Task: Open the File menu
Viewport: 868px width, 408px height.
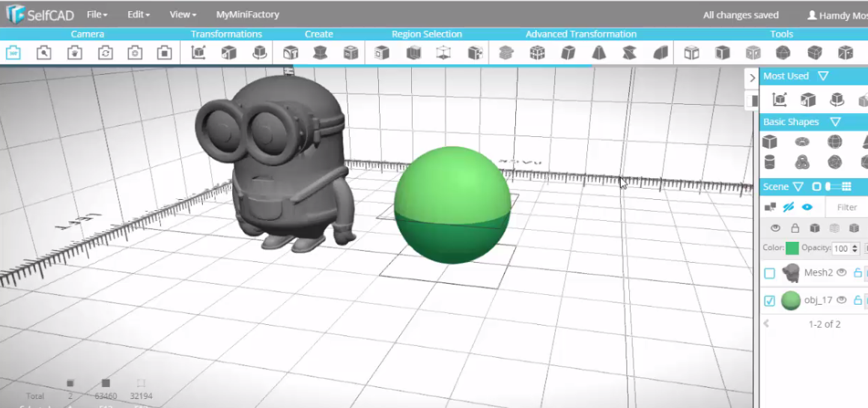Action: [97, 15]
